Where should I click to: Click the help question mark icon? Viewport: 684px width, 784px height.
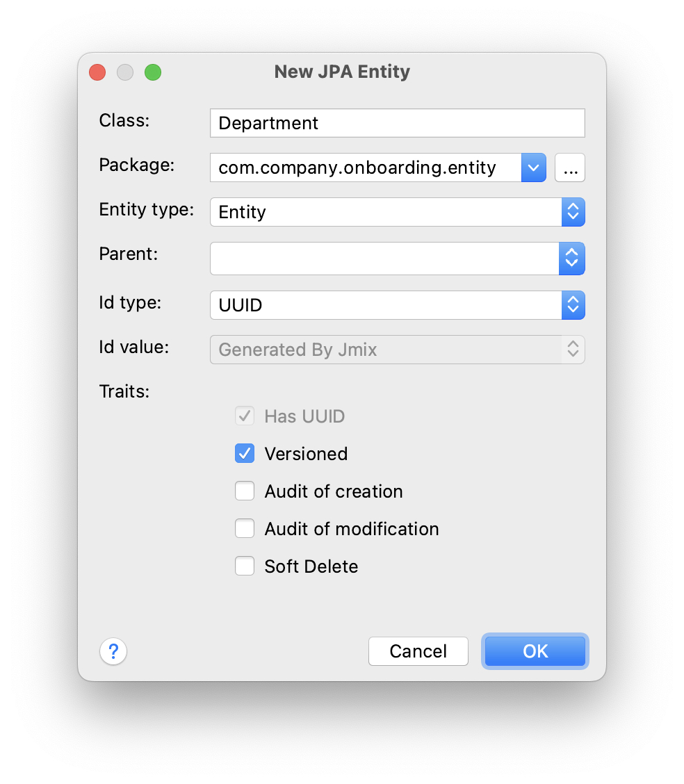[113, 651]
